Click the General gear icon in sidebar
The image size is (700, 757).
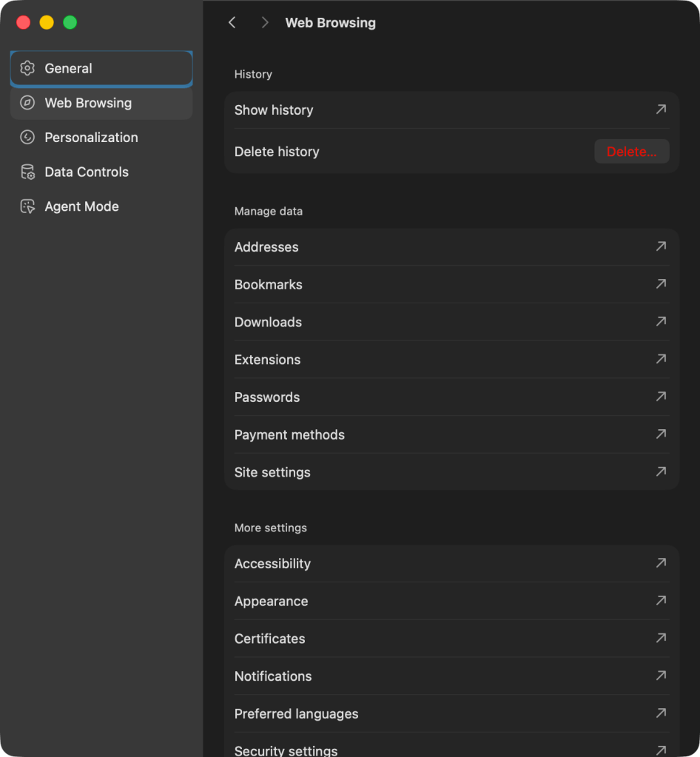(27, 69)
